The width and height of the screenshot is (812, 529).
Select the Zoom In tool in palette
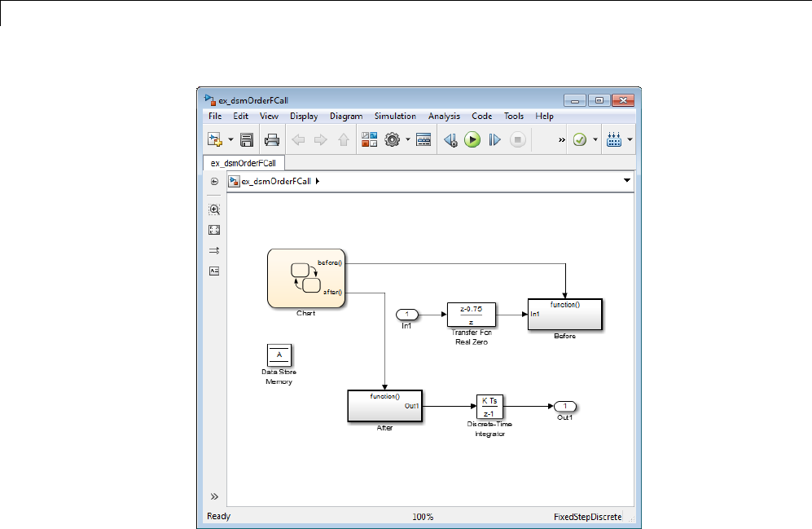click(215, 209)
